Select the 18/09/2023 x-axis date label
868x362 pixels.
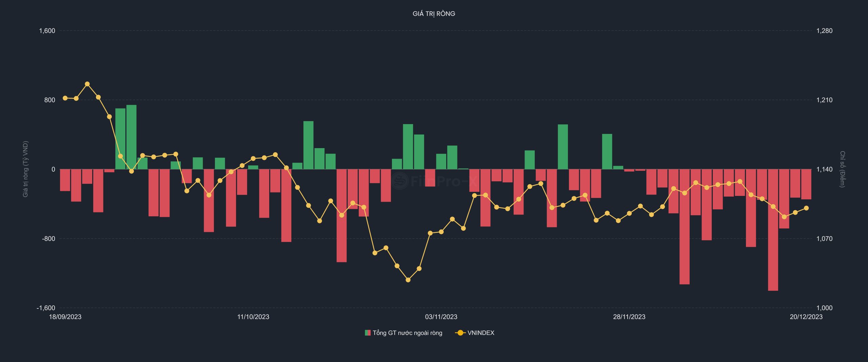click(x=65, y=317)
